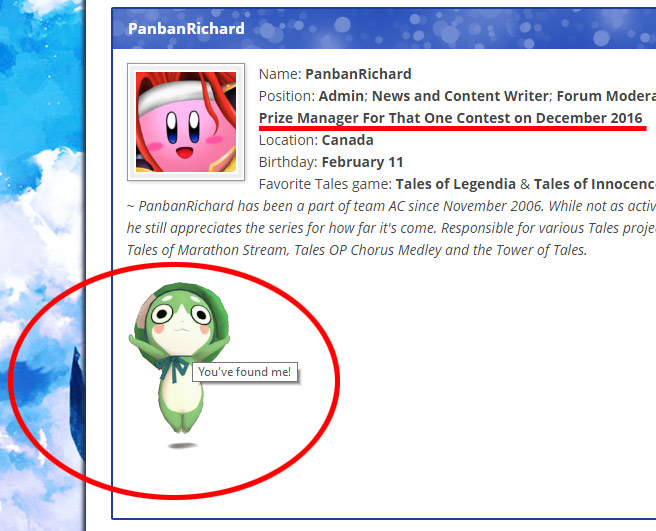Click the "You've found me!" tooltip
This screenshot has width=656, height=531.
(245, 372)
